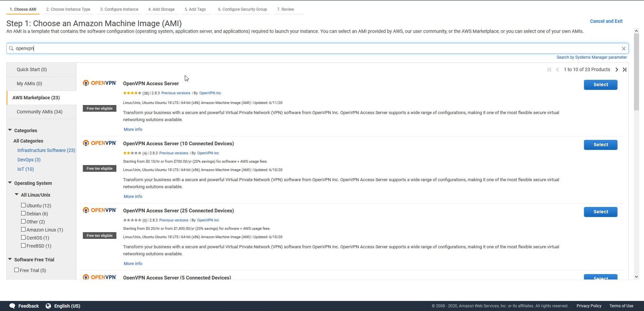
Task: Collapse the Operating System section
Action: click(x=10, y=183)
